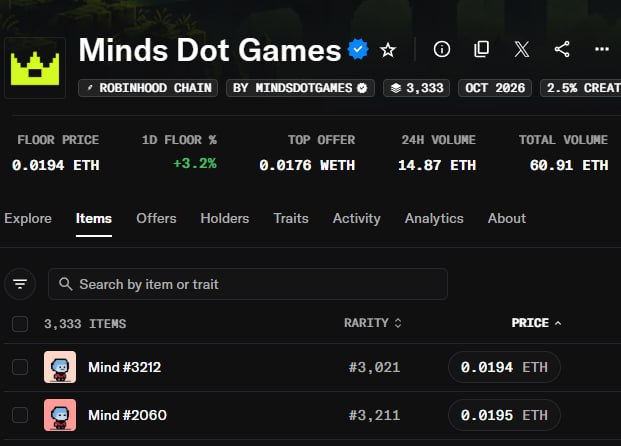Click the 0.0195 ETH price button
621x446 pixels.
pyautogui.click(x=504, y=415)
